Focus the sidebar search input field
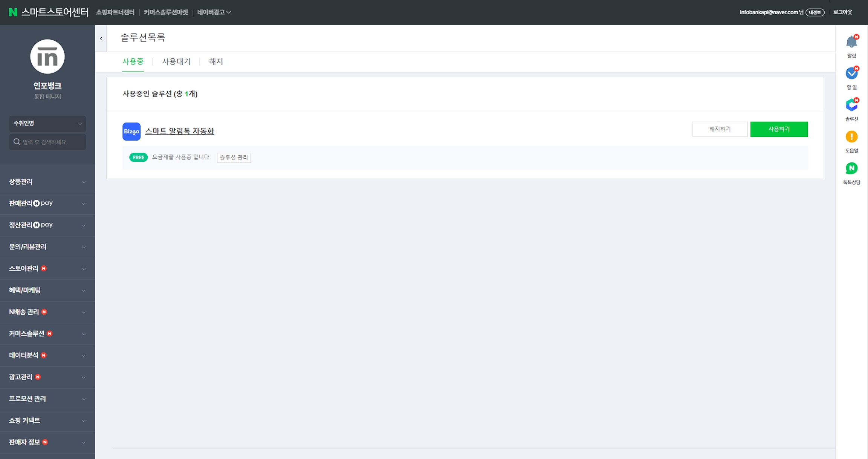The height and width of the screenshot is (459, 868). (x=52, y=142)
